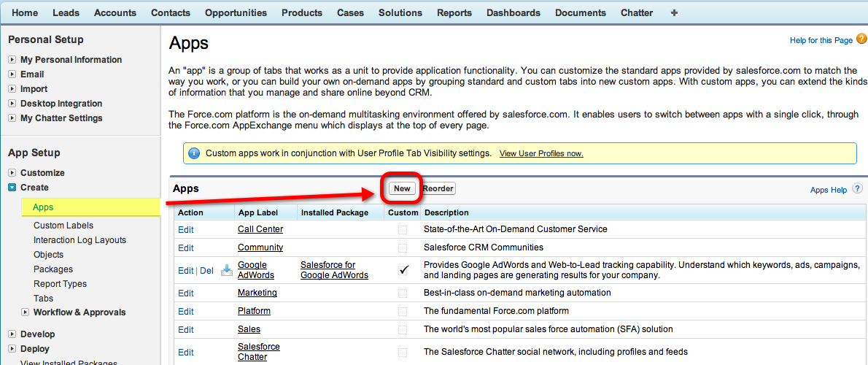Edit the Marketing app
Image resolution: width=868 pixels, height=365 pixels.
pyautogui.click(x=186, y=293)
